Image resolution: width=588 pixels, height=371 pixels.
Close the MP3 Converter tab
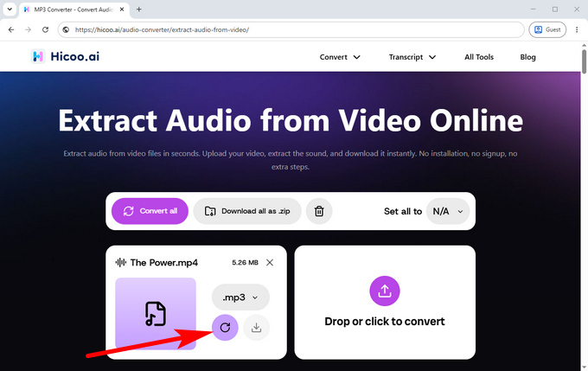[122, 10]
